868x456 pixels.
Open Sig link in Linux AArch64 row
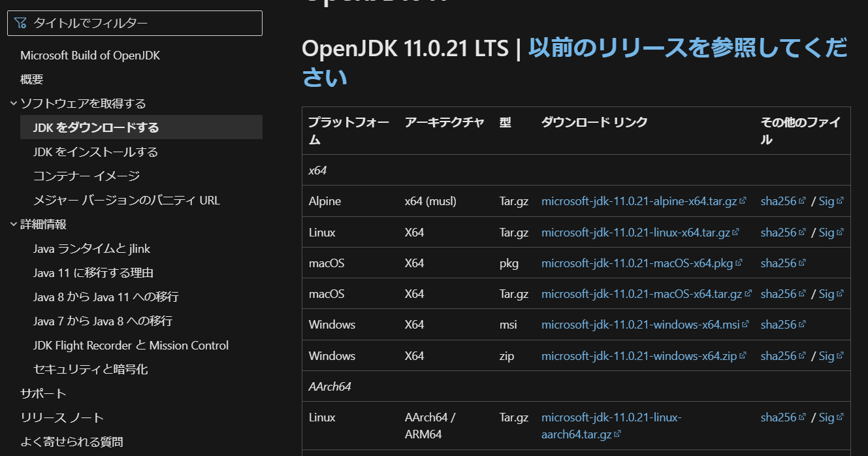826,417
